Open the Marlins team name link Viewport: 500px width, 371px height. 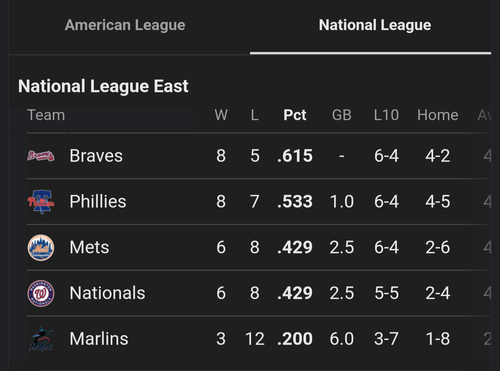point(99,339)
